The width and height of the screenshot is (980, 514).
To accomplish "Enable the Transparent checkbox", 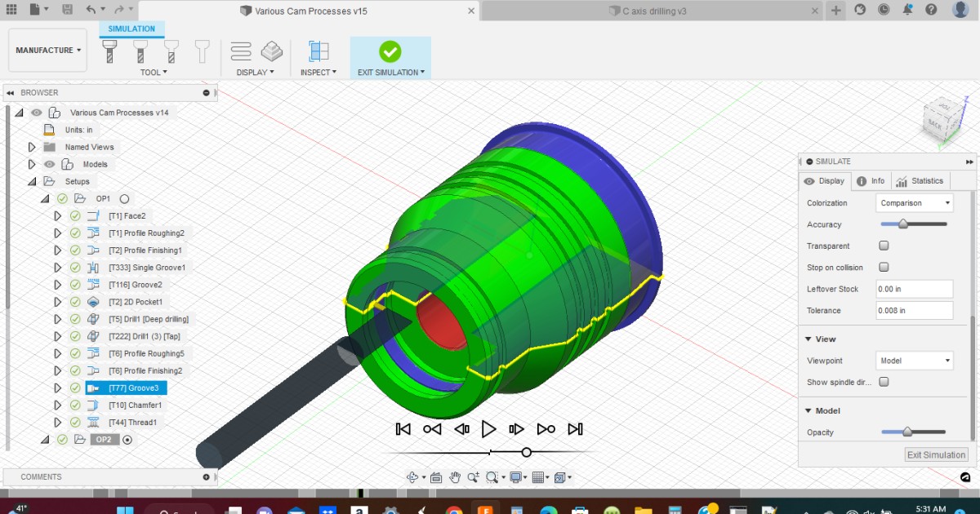I will 884,245.
